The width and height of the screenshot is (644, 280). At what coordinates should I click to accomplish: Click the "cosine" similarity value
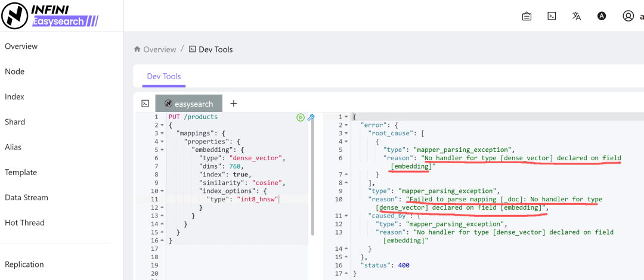click(268, 183)
